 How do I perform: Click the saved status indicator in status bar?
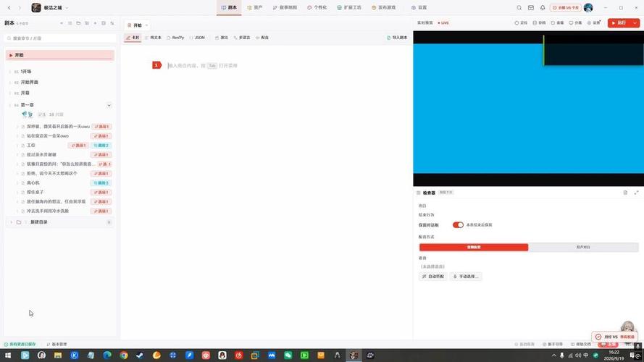click(x=20, y=345)
